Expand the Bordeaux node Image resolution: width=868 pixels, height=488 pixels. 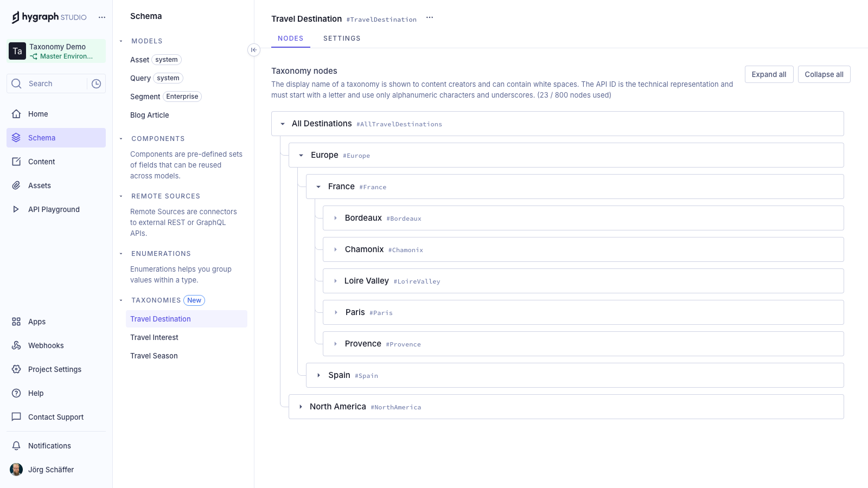[x=335, y=218]
